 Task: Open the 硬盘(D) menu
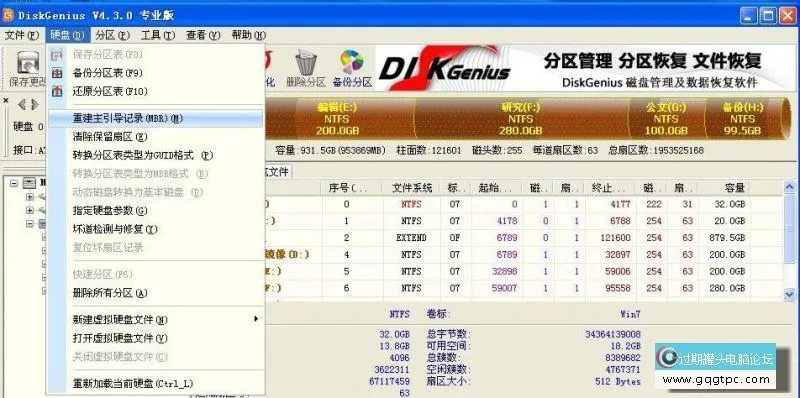67,35
